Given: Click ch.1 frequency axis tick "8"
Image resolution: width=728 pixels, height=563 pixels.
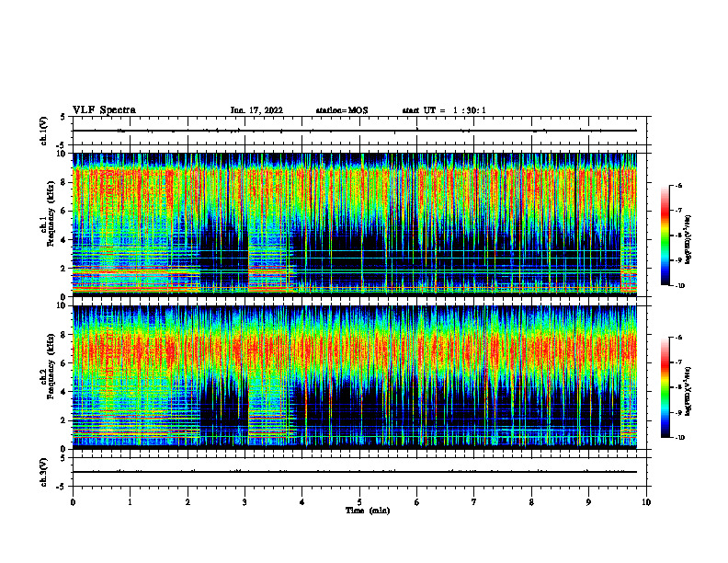Looking at the screenshot, I should pos(64,182).
